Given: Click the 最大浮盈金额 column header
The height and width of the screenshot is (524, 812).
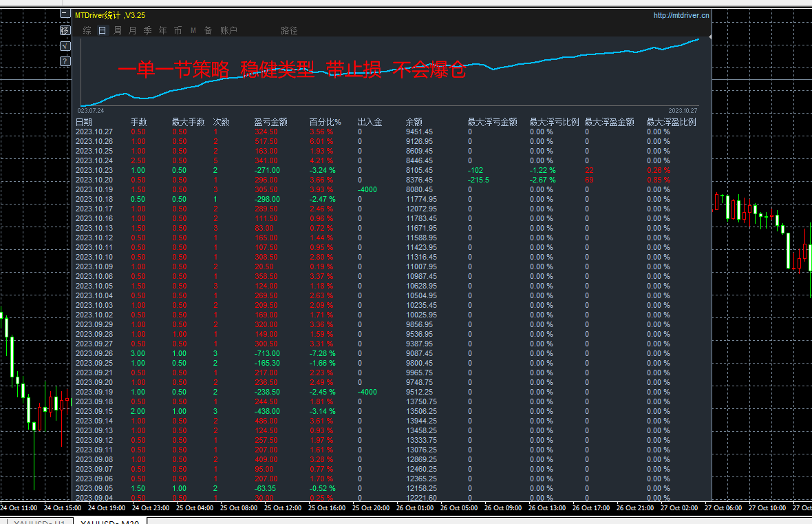Looking at the screenshot, I should pos(610,123).
